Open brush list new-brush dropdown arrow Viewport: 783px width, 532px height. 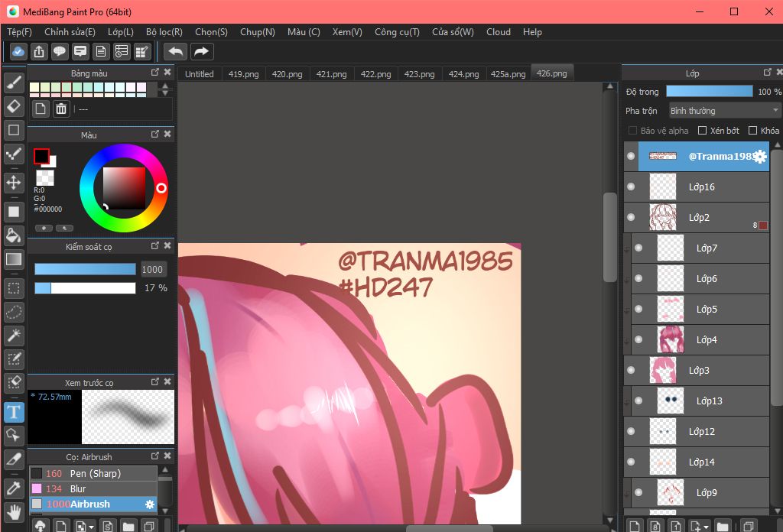tap(91, 527)
